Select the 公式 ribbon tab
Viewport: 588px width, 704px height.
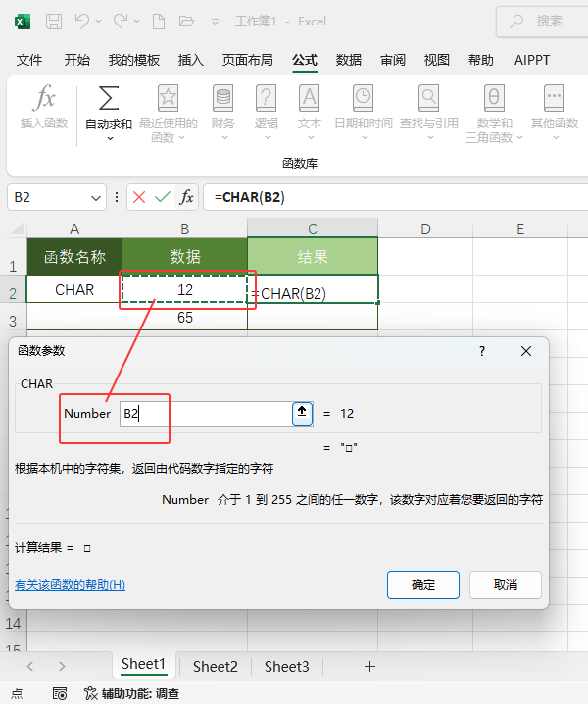(305, 60)
